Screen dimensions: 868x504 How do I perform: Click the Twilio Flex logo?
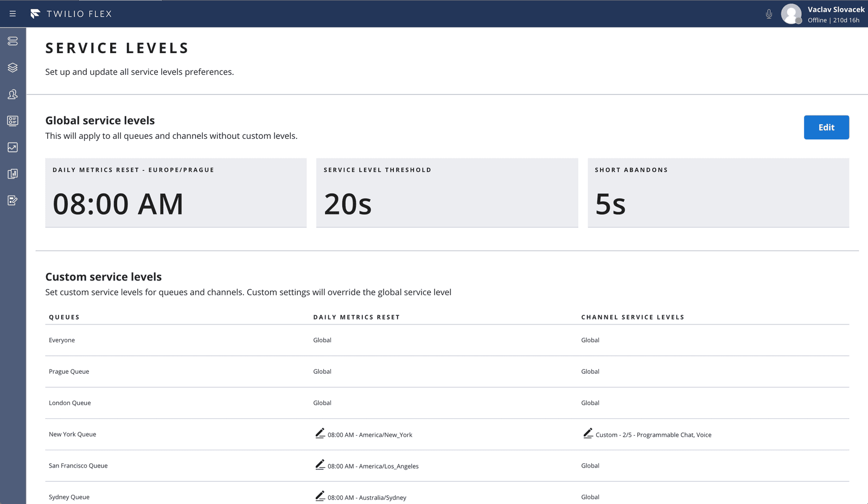coord(71,14)
